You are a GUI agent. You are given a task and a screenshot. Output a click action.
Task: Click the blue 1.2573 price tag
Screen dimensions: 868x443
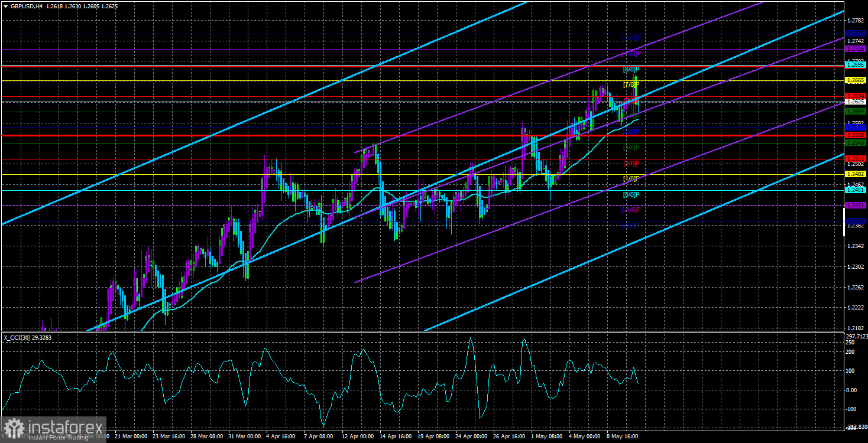click(x=856, y=127)
